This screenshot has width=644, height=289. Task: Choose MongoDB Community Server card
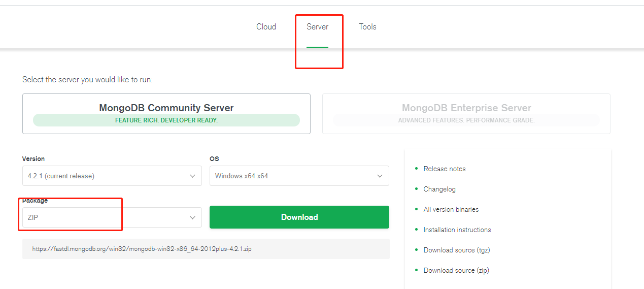(x=166, y=114)
